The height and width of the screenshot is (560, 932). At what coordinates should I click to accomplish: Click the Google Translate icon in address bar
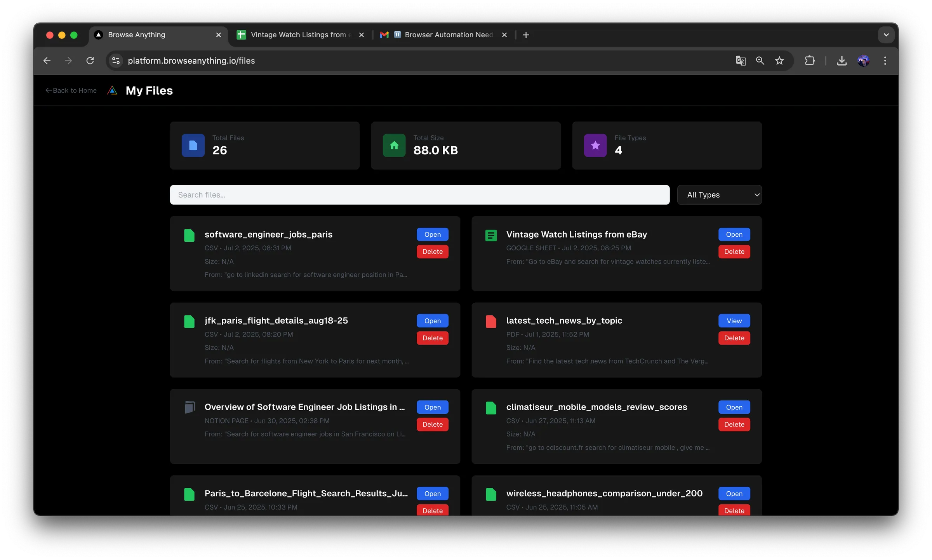tap(741, 61)
